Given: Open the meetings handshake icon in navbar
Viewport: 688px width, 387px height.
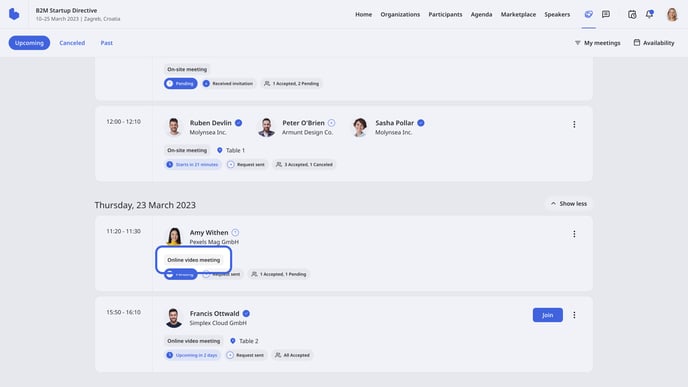Looking at the screenshot, I should pos(588,14).
